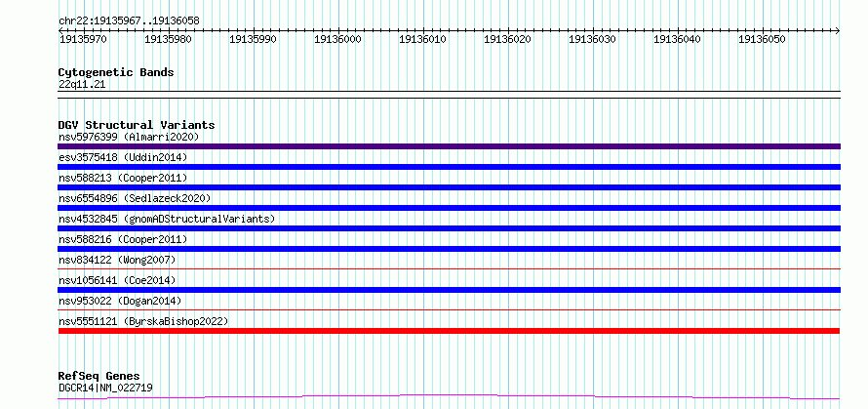Screen dimensions: 868x409
Task: Click ruler position 19136000
Action: pos(337,40)
